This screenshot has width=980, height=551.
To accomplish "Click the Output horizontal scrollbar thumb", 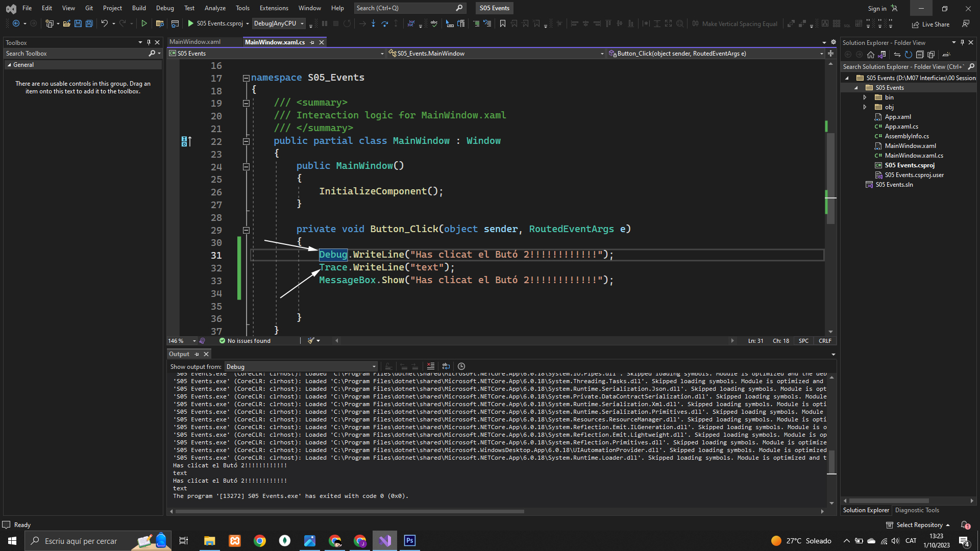I will click(349, 511).
